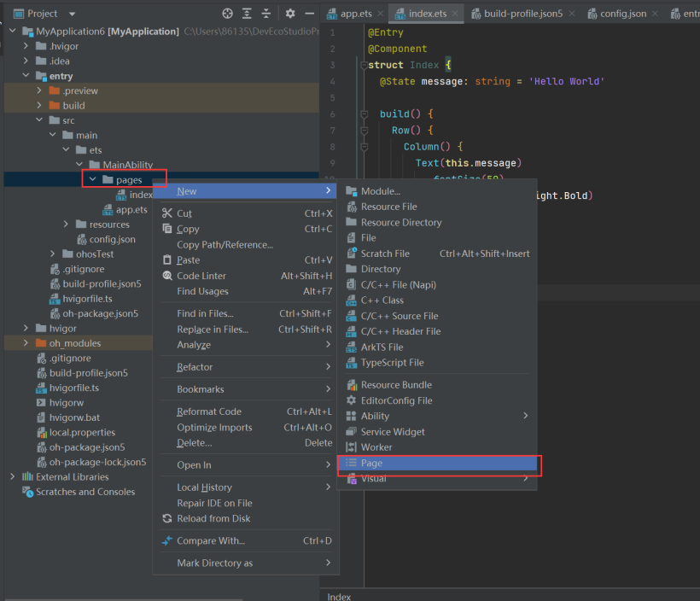700x601 pixels.
Task: Choose Compare With option
Action: (x=247, y=540)
